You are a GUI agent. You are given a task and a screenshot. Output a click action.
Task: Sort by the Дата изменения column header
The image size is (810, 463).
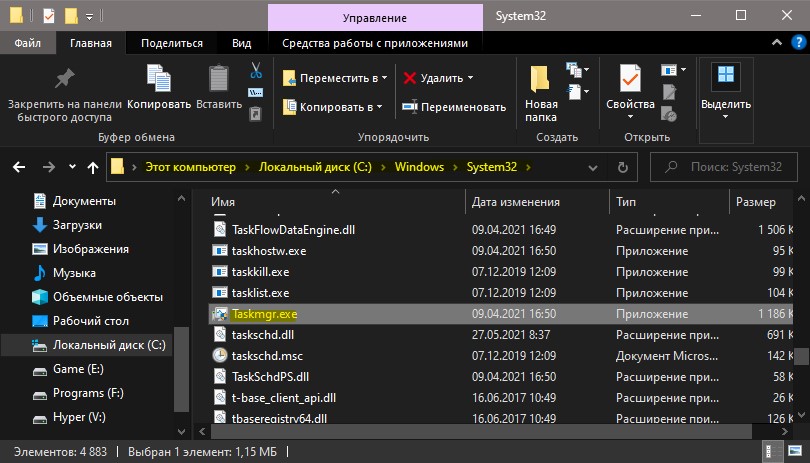point(538,202)
